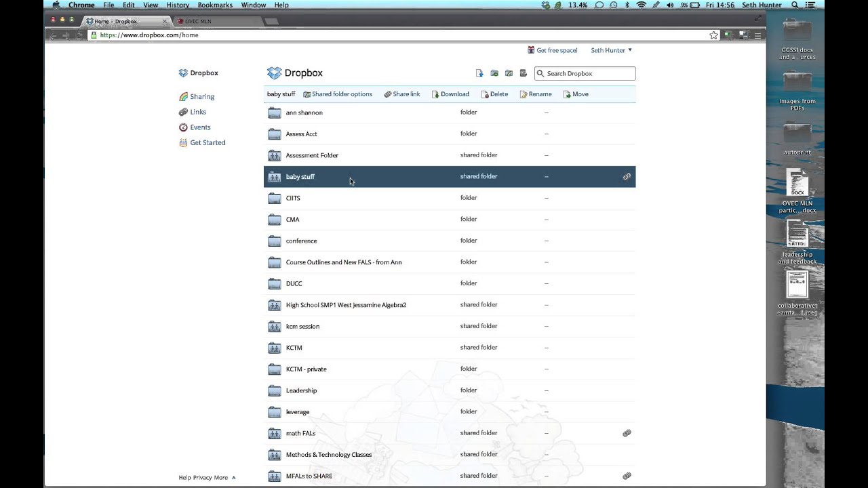Click the Chrome address bar URL

(x=149, y=35)
